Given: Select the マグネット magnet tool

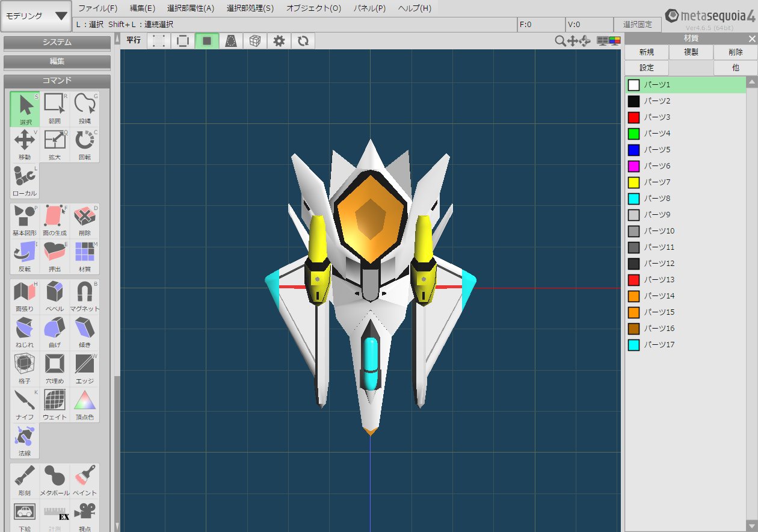Looking at the screenshot, I should 85,297.
